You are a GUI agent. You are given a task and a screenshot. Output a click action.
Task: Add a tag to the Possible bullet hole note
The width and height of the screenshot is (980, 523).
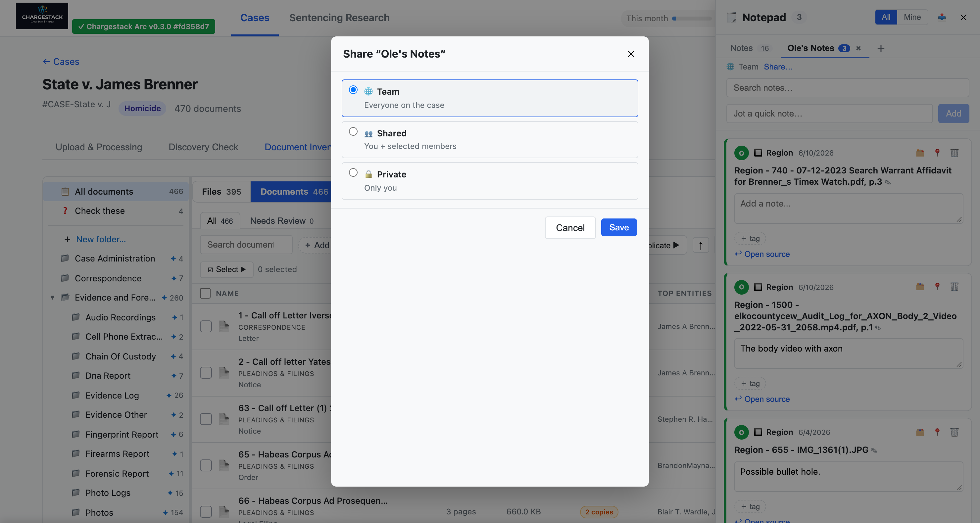click(x=750, y=506)
